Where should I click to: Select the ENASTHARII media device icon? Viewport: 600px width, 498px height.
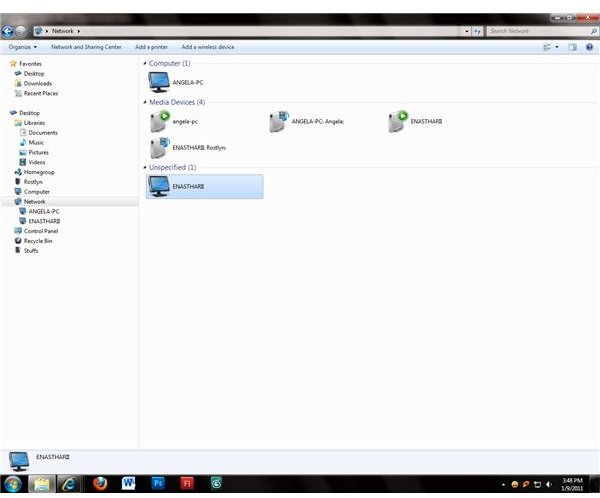[397, 122]
